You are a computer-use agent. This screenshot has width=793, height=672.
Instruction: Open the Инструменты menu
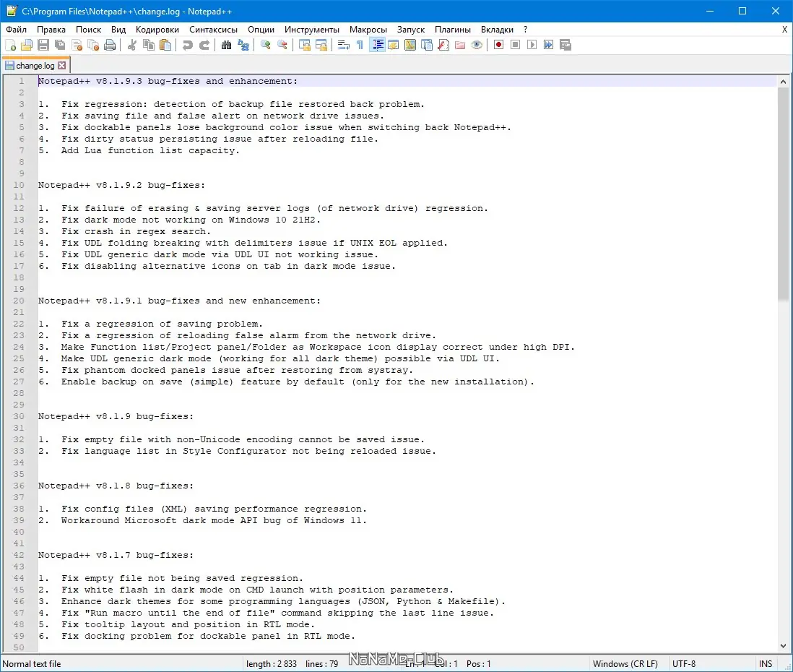click(311, 30)
